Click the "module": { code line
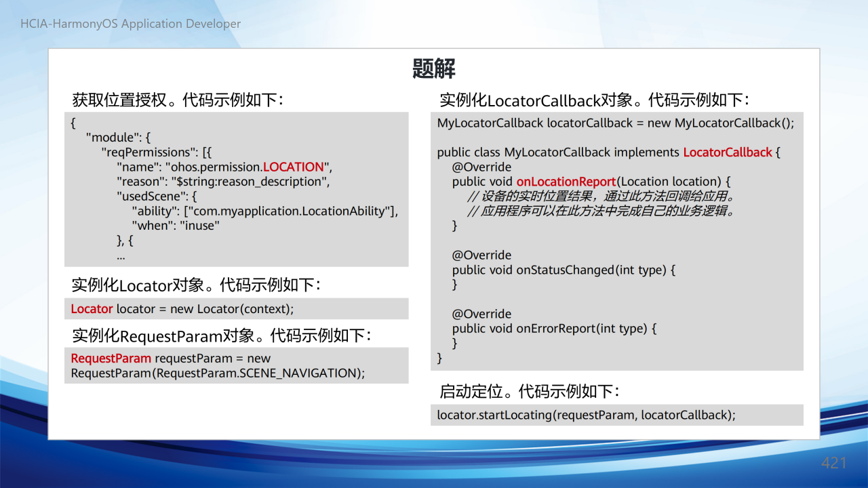The image size is (868, 488). click(x=117, y=138)
